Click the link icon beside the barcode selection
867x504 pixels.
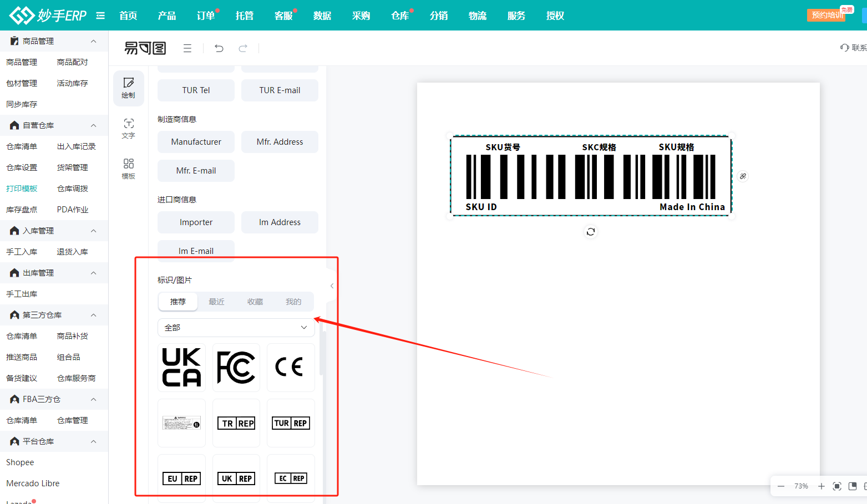pos(743,176)
